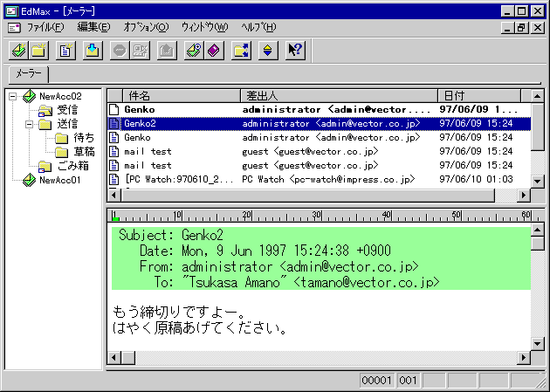Click message list scroll down arrow
This screenshot has width=550, height=392.
coord(538,182)
